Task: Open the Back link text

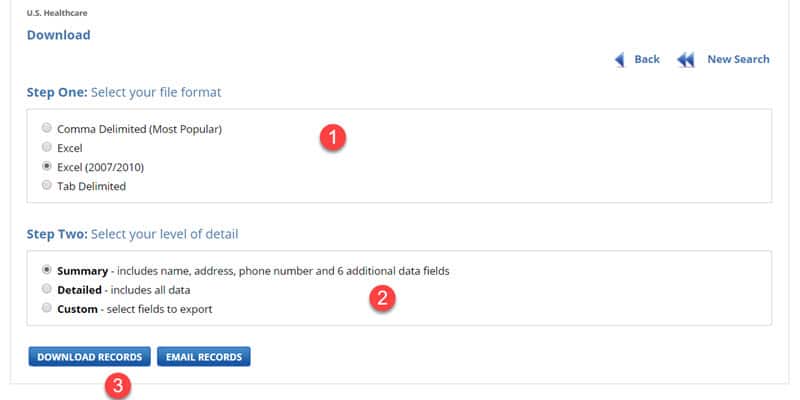Action: click(647, 59)
